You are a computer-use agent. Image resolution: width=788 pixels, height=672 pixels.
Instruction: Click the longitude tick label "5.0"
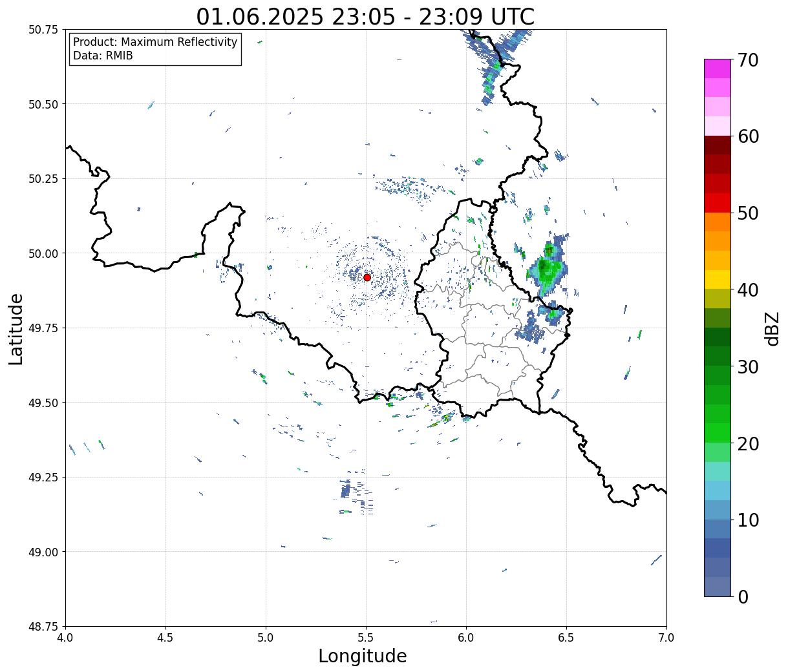coord(266,638)
